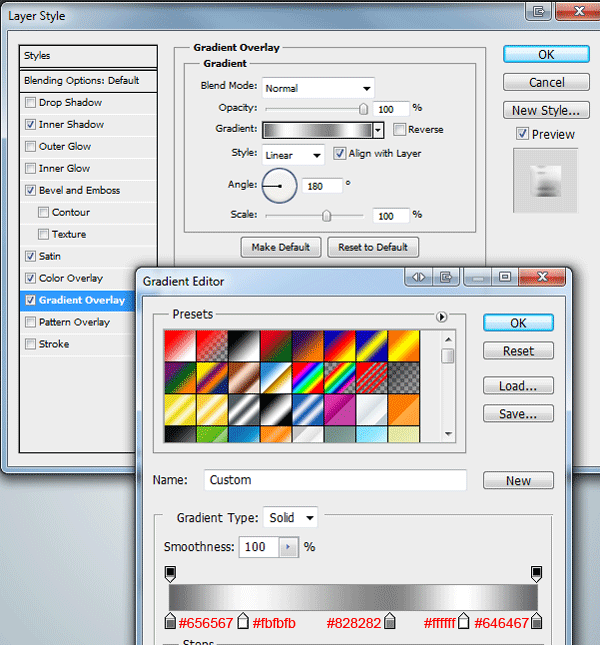Viewport: 600px width, 645px height.
Task: Click the Make Default button
Action: 281,247
